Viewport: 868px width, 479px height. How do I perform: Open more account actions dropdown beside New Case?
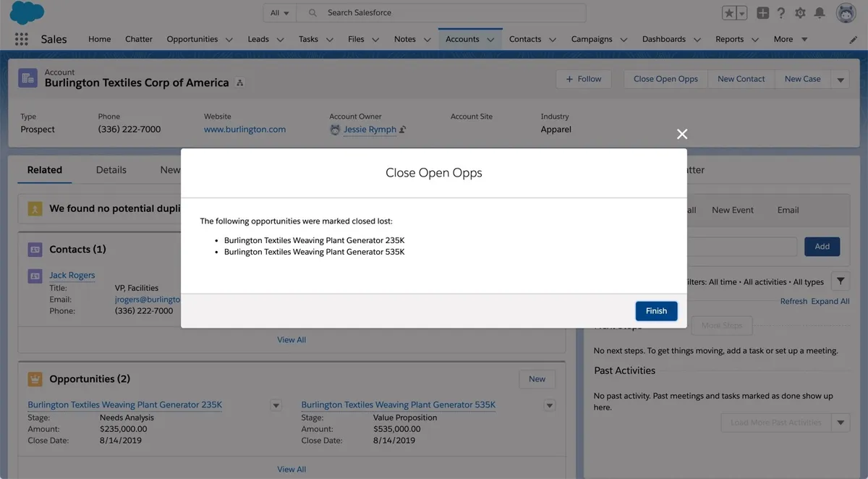pos(841,80)
